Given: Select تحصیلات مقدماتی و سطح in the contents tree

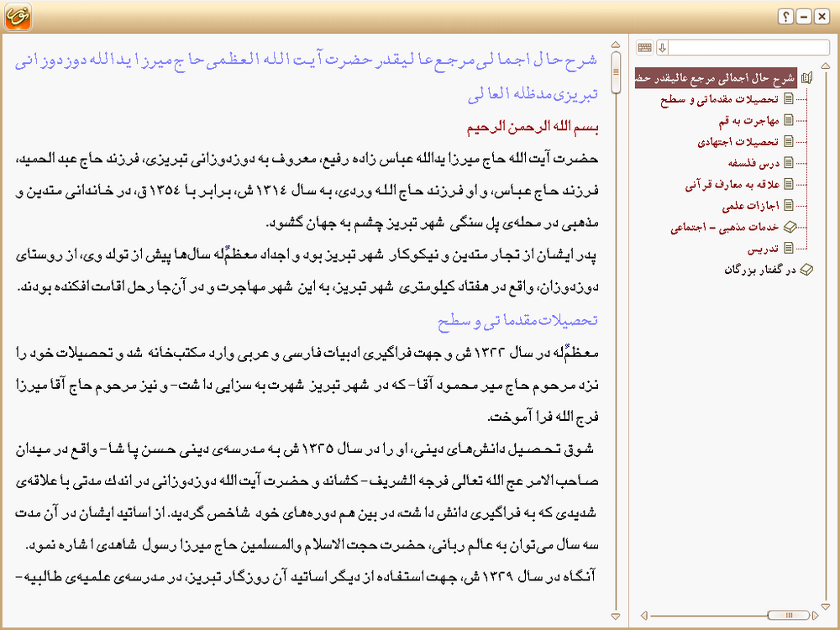Looking at the screenshot, I should pos(720,99).
